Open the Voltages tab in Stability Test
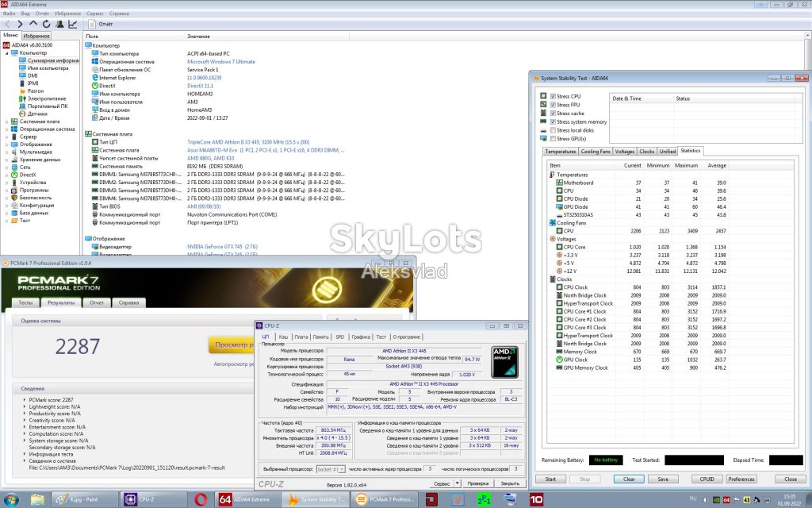Image resolution: width=812 pixels, height=508 pixels. coord(625,152)
